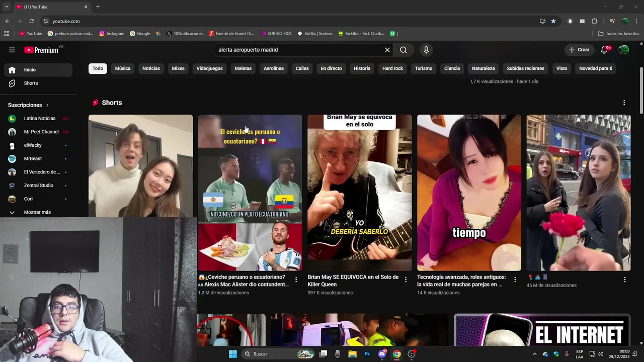Image resolution: width=644 pixels, height=362 pixels.
Task: Open Latina Noticias subscription channel
Action: click(38, 119)
